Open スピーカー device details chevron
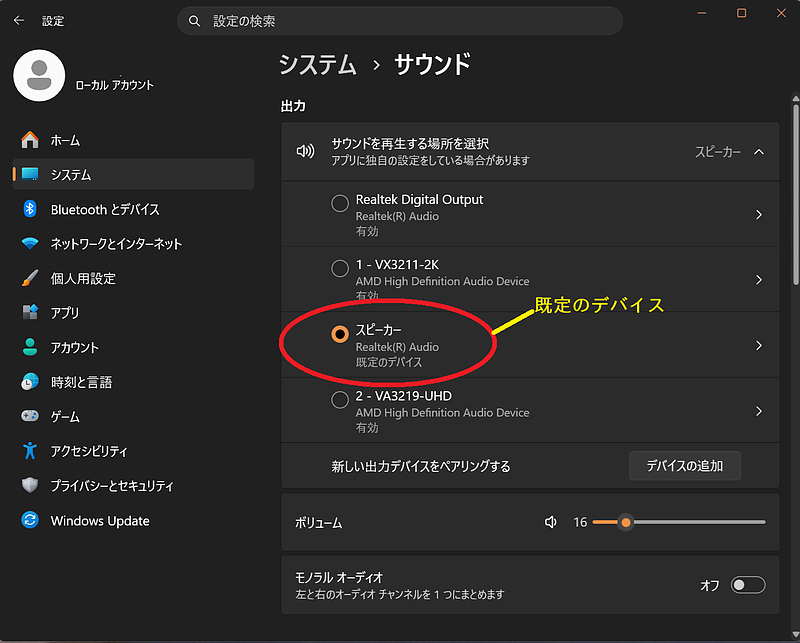The height and width of the screenshot is (643, 800). (x=759, y=345)
